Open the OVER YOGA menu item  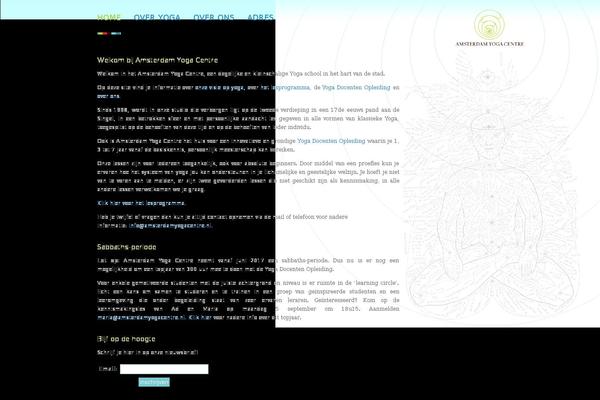157,18
